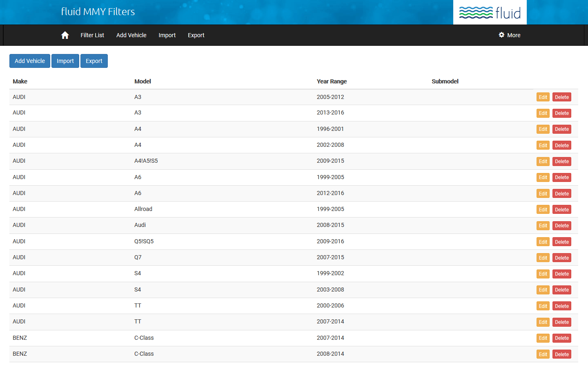Delete the AUDI Allroad 1999-2005 row
This screenshot has width=588, height=368.
click(561, 210)
